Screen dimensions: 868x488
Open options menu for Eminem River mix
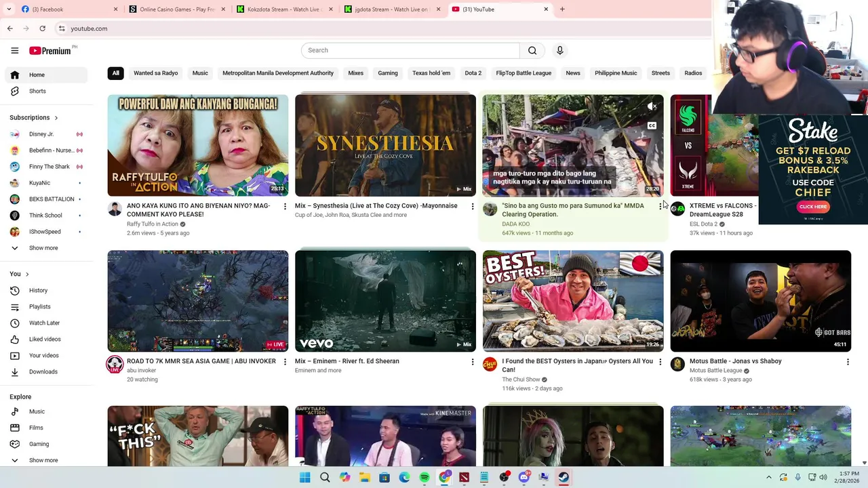(473, 362)
